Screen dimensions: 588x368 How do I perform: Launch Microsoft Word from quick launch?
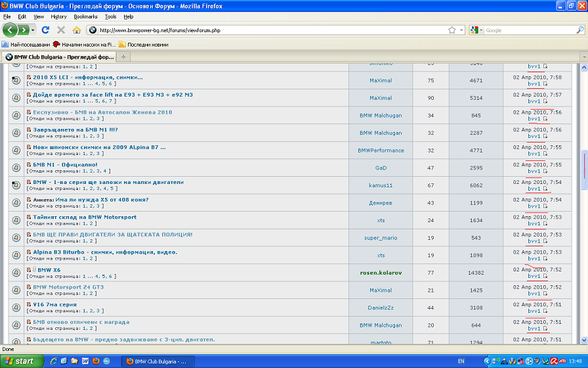[85, 361]
